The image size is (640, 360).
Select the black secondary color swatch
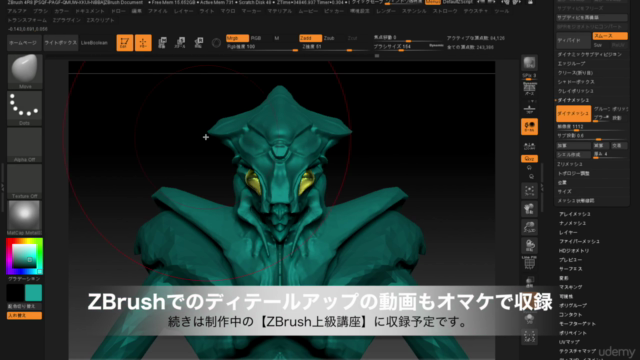(x=15, y=293)
